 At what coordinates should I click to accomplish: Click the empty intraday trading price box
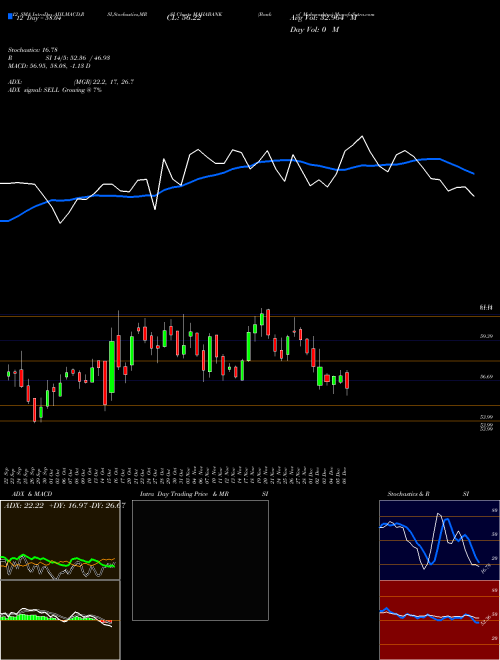200,560
